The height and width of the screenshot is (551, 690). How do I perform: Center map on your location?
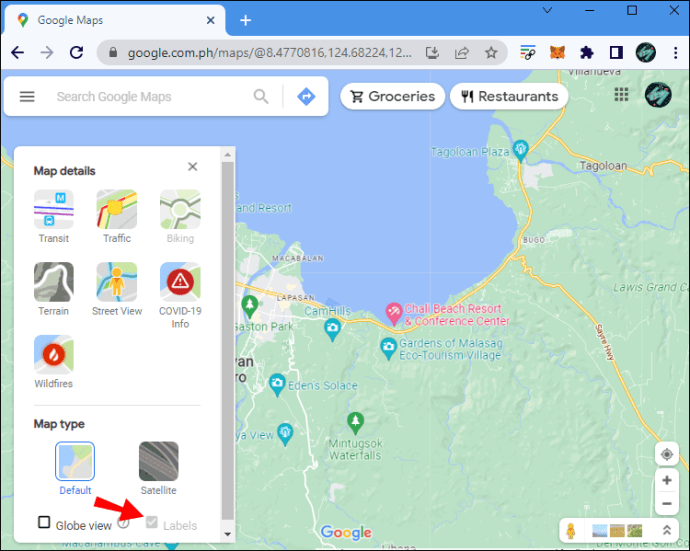pyautogui.click(x=667, y=454)
